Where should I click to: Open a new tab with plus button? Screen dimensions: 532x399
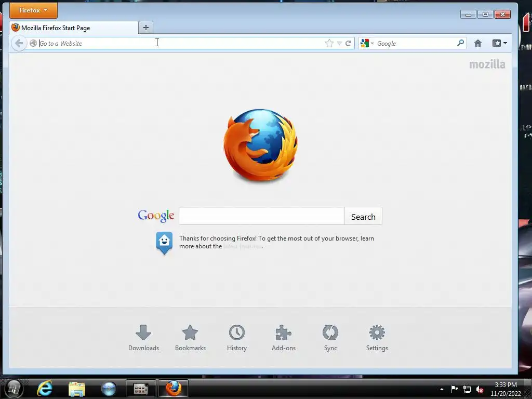point(146,28)
